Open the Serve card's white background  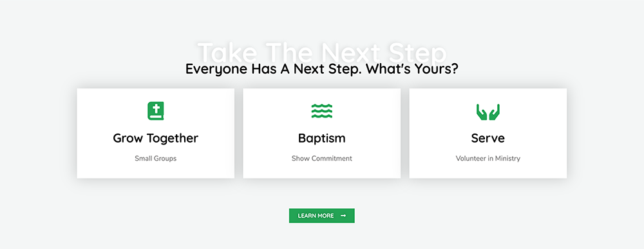coord(488,134)
